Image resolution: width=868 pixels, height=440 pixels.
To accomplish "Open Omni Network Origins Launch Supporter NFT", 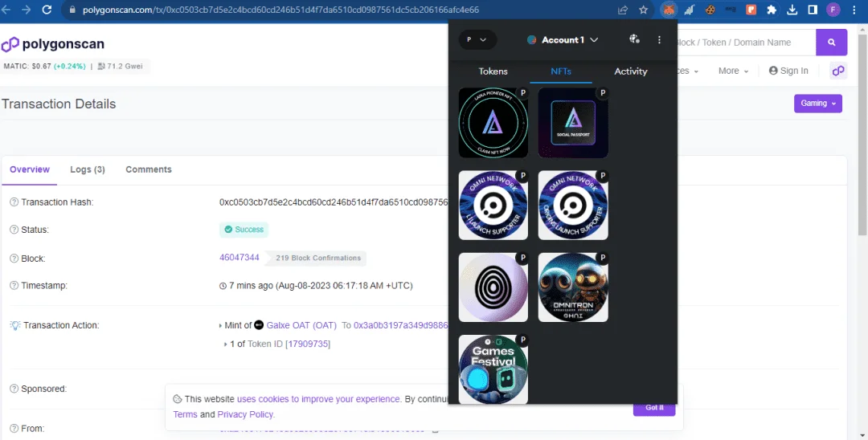I will point(573,205).
